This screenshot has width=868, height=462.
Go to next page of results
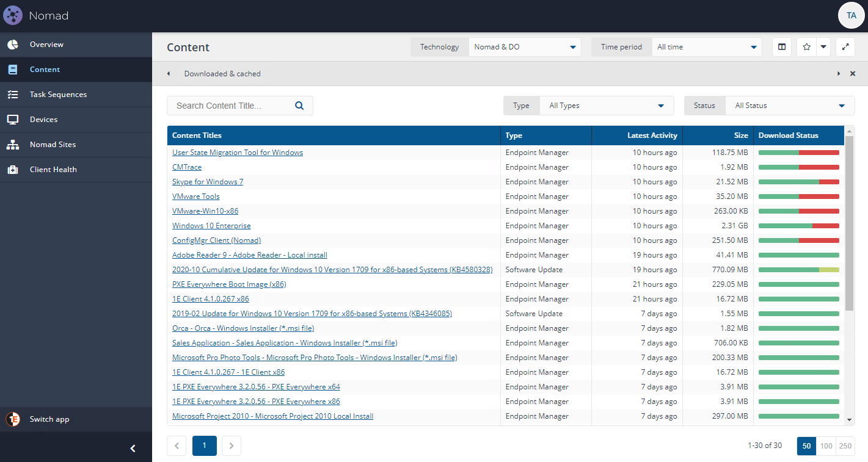(x=232, y=446)
